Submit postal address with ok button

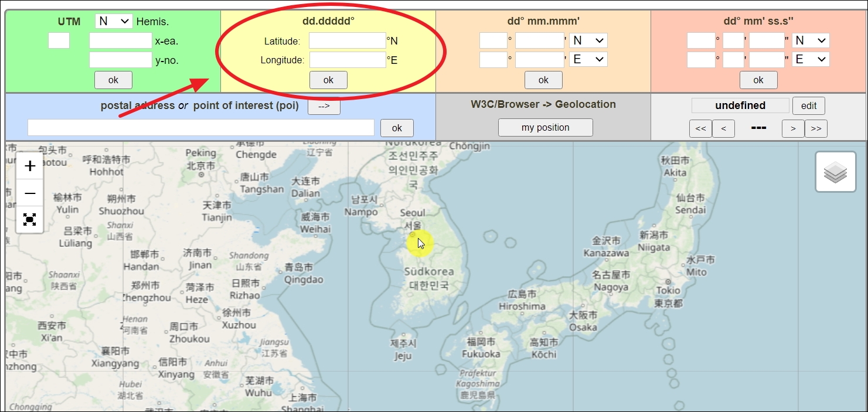tap(397, 128)
